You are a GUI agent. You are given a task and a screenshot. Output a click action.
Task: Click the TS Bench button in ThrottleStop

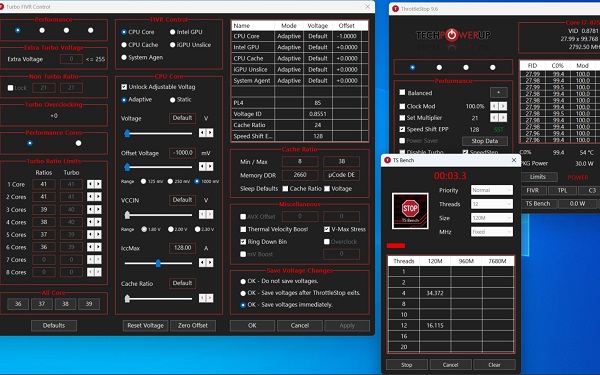point(538,204)
